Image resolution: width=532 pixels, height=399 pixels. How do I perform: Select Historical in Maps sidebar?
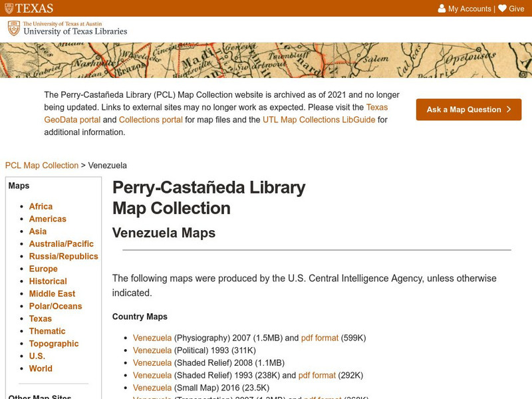point(48,281)
